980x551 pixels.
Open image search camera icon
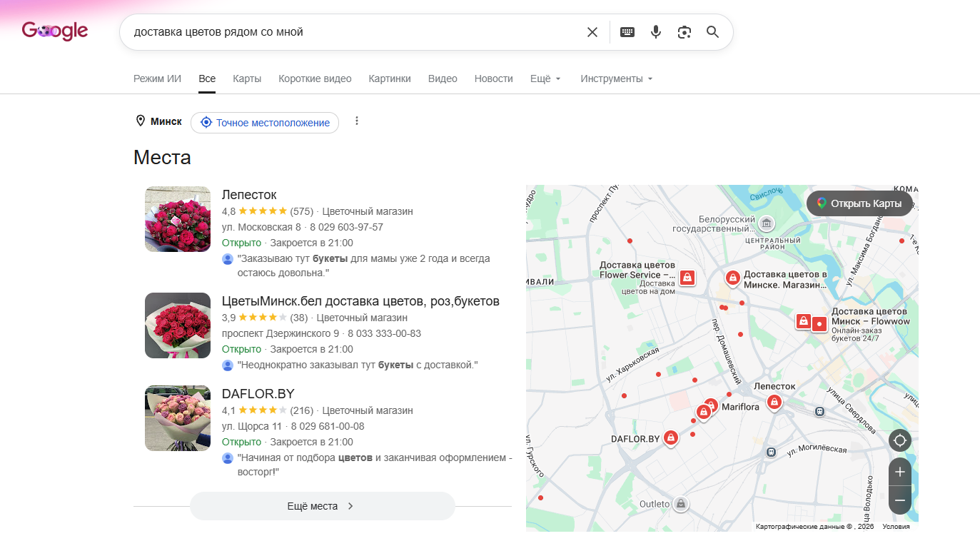click(x=685, y=32)
